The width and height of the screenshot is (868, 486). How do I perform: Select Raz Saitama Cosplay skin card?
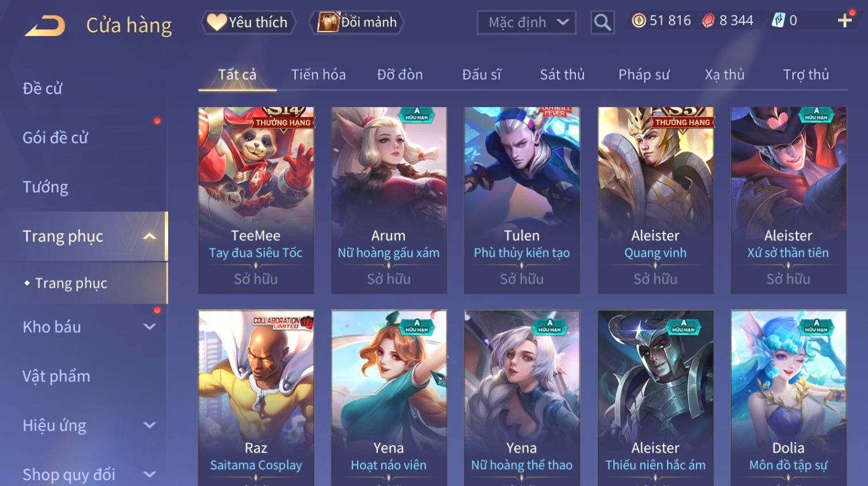pos(256,398)
